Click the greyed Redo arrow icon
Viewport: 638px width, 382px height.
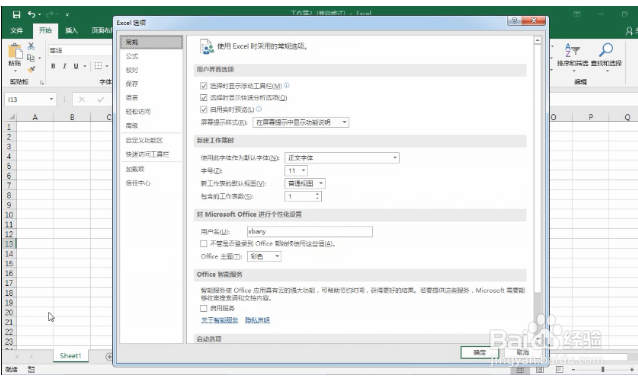[50, 15]
